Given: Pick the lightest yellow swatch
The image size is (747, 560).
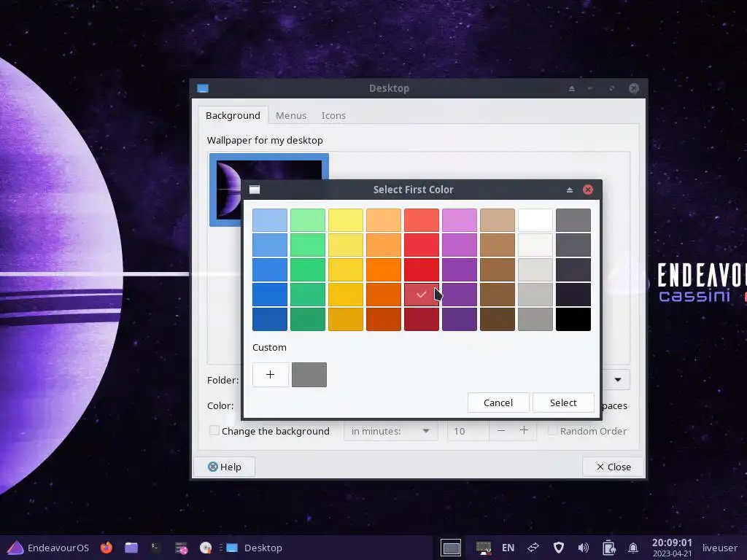Looking at the screenshot, I should point(345,220).
